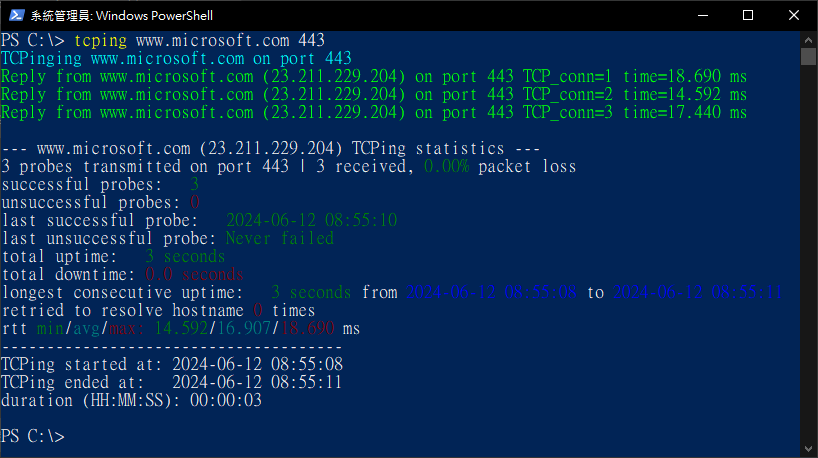Image resolution: width=818 pixels, height=458 pixels.
Task: Click the 'TCPing statistics' header line
Action: pos(271,149)
